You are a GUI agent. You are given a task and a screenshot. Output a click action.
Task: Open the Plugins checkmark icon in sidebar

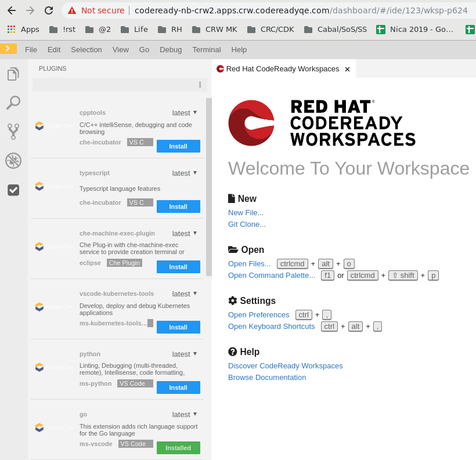click(13, 190)
